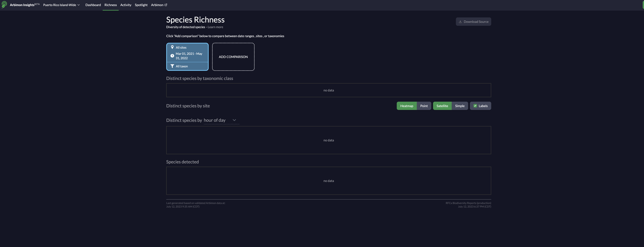Click the 'Species detected' heading
This screenshot has height=247, width=644.
coord(182,162)
